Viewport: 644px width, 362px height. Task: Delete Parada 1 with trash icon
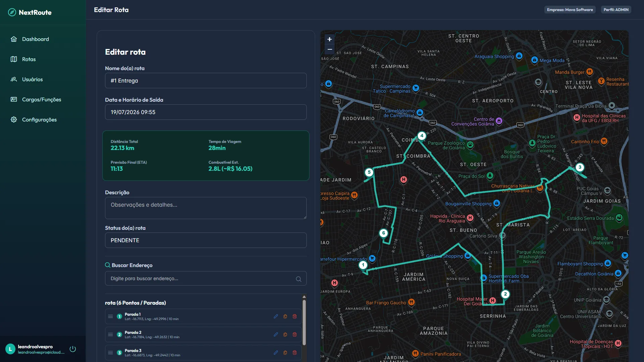coord(295,316)
